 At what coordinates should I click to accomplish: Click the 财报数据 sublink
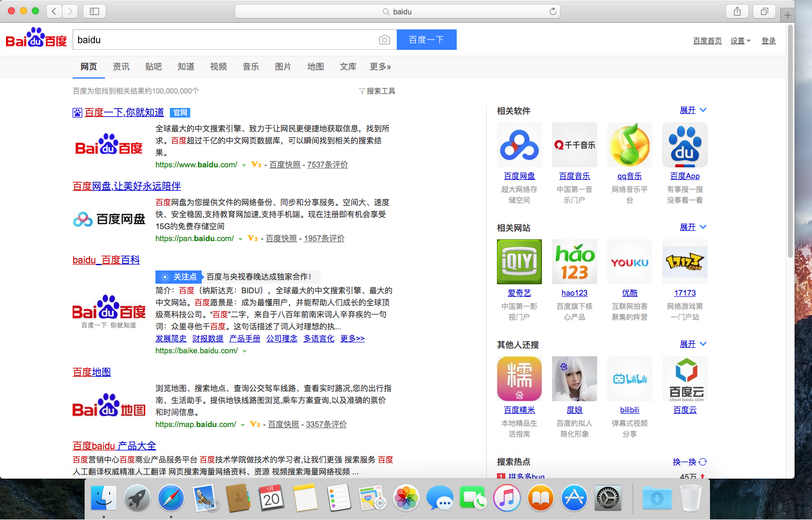coord(208,338)
